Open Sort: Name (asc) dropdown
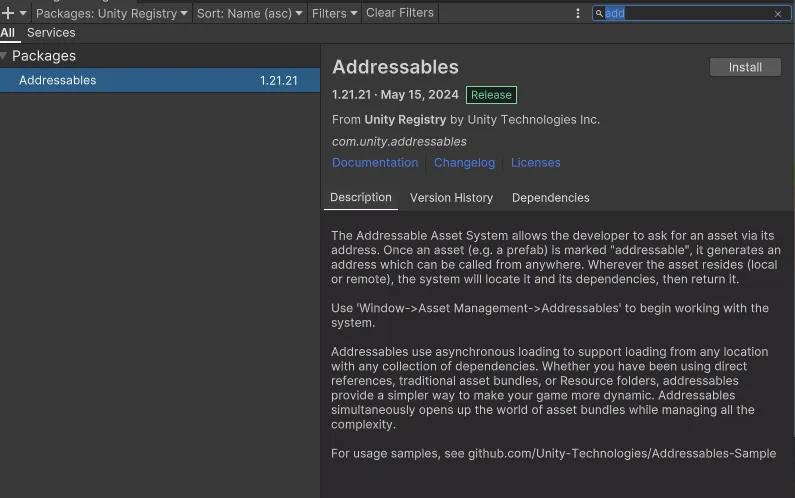The height and width of the screenshot is (498, 795). click(x=249, y=13)
